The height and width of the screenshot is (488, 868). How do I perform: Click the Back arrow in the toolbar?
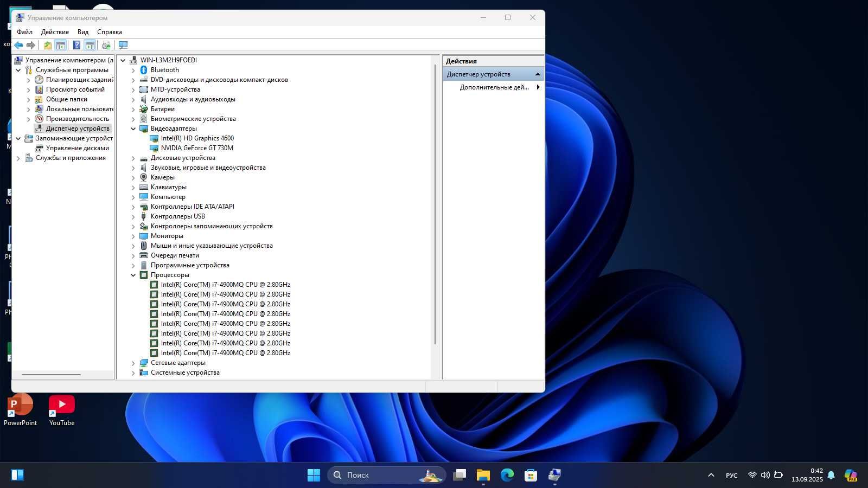tap(18, 45)
